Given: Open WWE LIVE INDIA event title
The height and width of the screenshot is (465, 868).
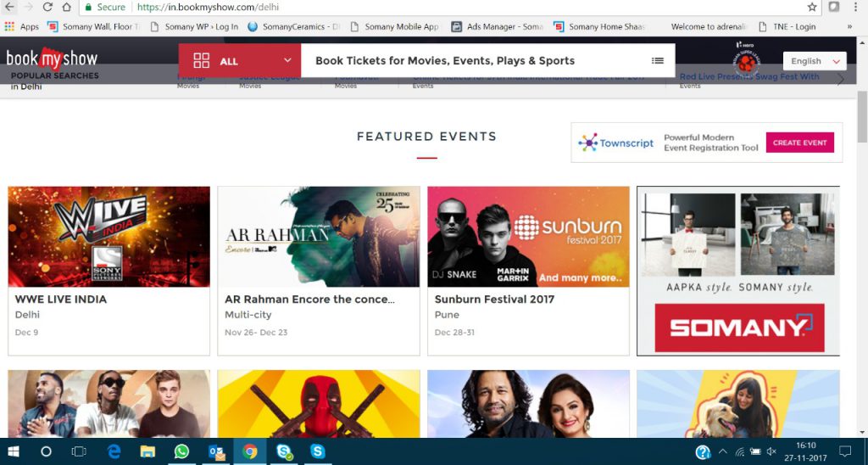Looking at the screenshot, I should pyautogui.click(x=61, y=300).
